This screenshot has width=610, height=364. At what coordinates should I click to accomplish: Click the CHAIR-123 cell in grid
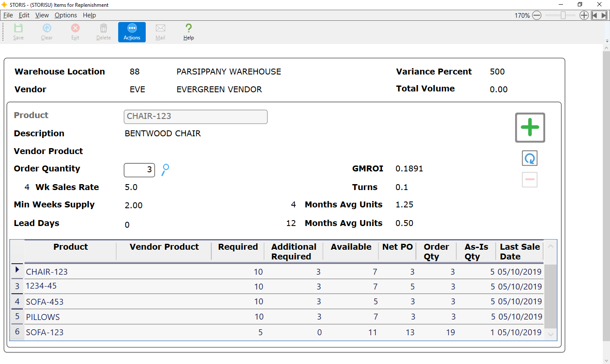[x=47, y=272]
